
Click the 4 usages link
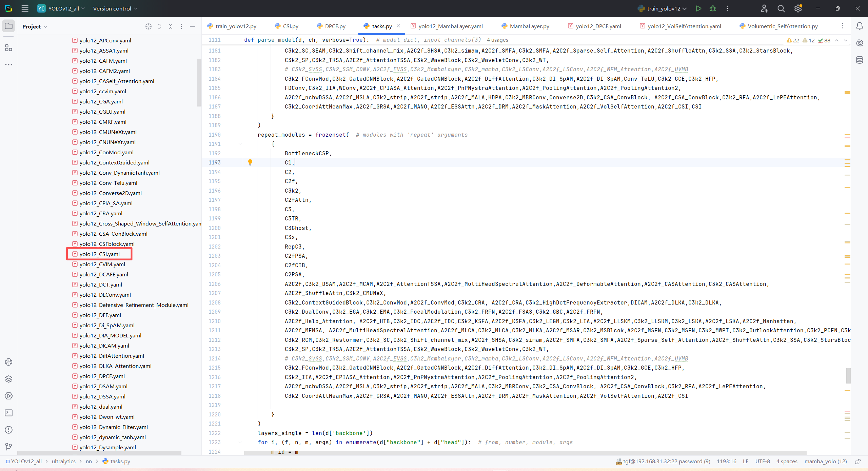tap(497, 40)
